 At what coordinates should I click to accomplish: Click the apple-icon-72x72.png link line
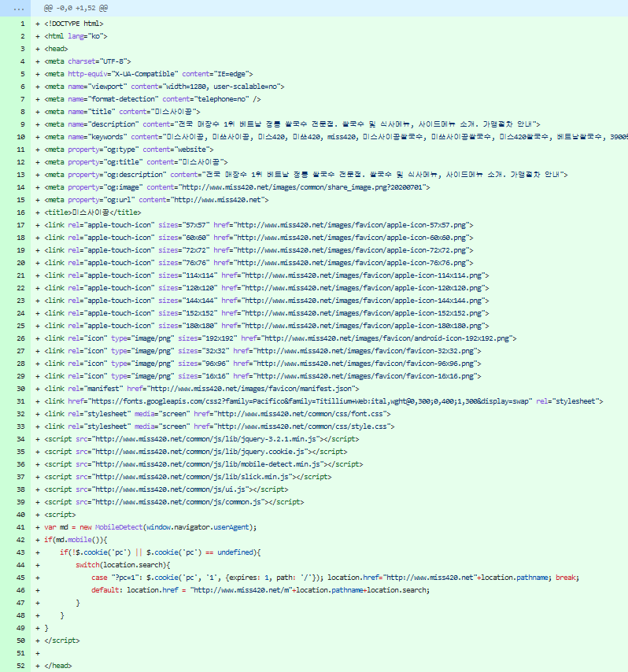tap(259, 250)
